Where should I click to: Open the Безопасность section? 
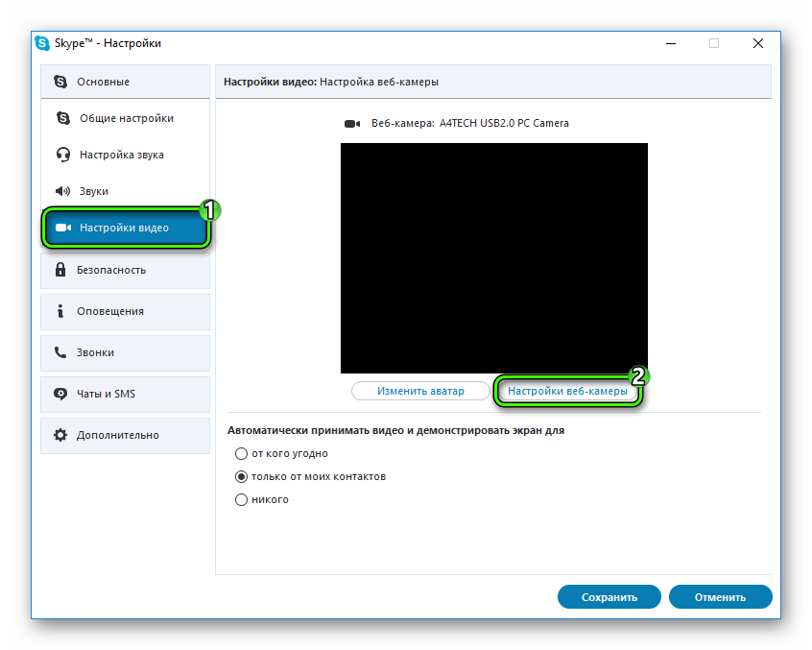pos(126,270)
